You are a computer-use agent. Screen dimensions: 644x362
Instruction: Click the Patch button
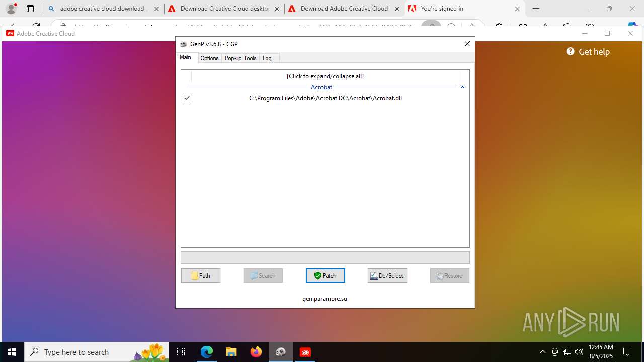(x=326, y=276)
